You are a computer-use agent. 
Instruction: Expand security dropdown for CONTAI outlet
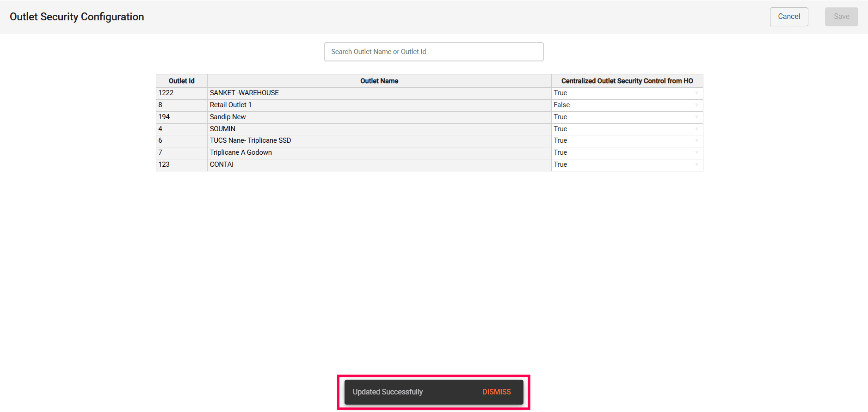click(627, 165)
